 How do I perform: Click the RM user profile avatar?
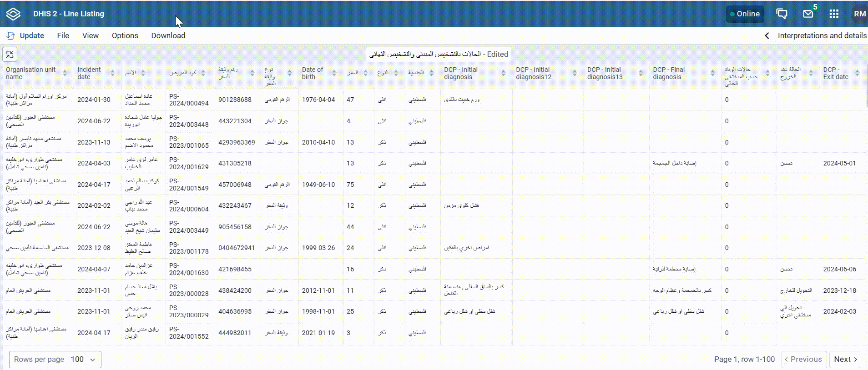[x=859, y=14]
